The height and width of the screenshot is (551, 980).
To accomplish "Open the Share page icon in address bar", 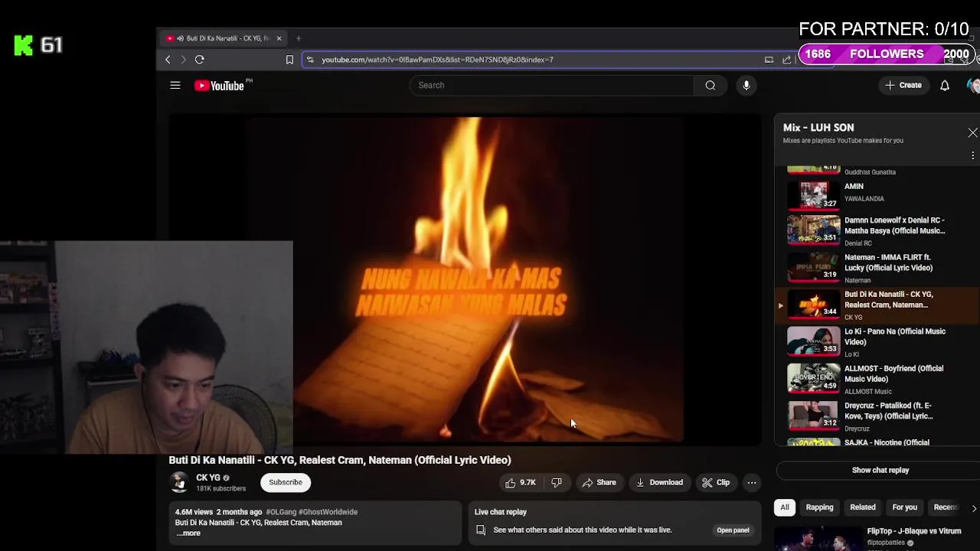I will (786, 60).
